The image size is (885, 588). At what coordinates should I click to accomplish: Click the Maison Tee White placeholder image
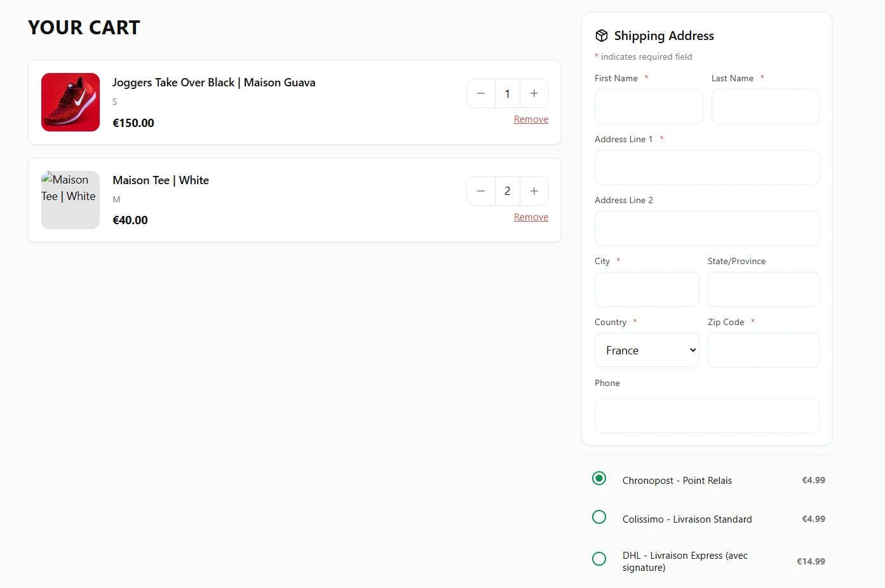[x=71, y=200]
